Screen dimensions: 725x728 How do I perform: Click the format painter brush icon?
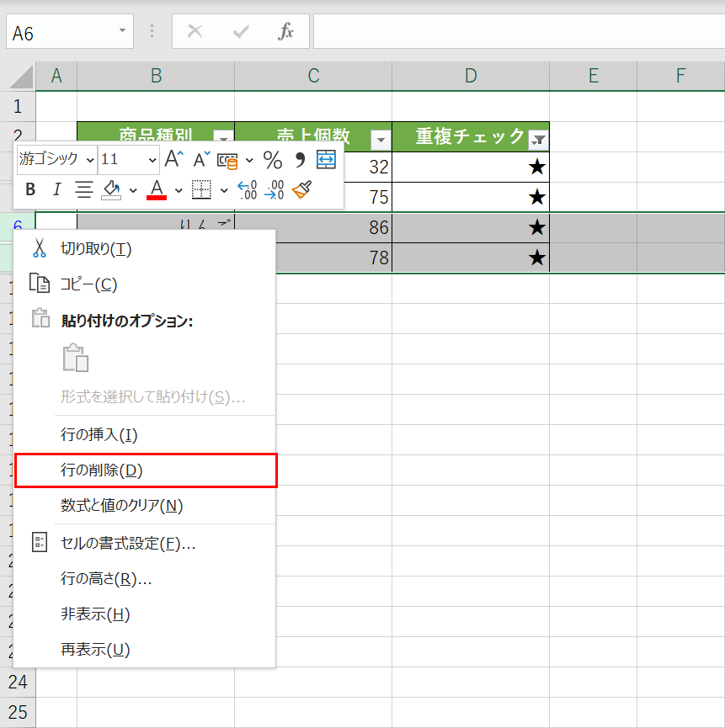click(x=301, y=190)
